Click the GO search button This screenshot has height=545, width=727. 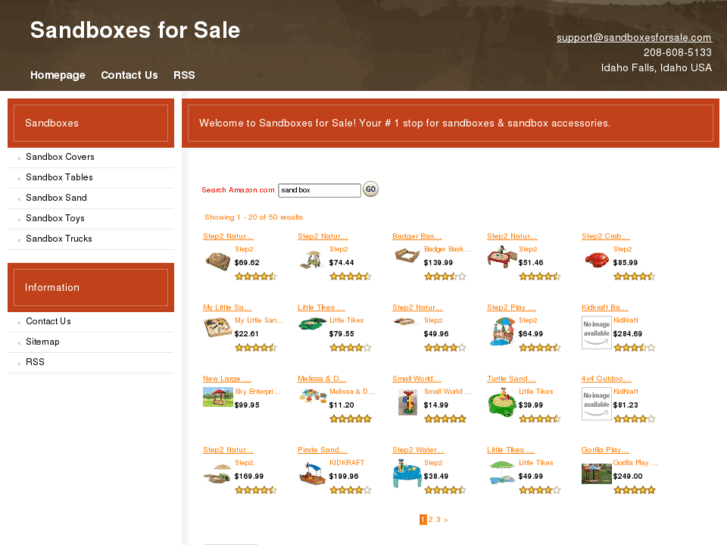click(x=370, y=189)
